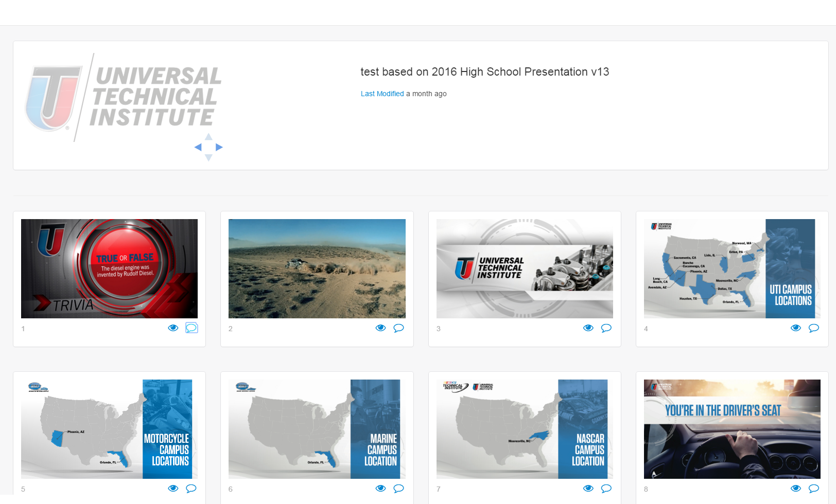The height and width of the screenshot is (504, 836).
Task: Open comments for slide 6
Action: click(399, 489)
